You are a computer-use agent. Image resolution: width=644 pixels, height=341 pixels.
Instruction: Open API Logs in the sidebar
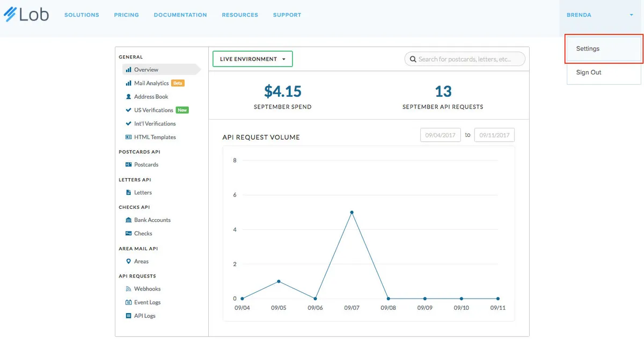click(x=144, y=316)
